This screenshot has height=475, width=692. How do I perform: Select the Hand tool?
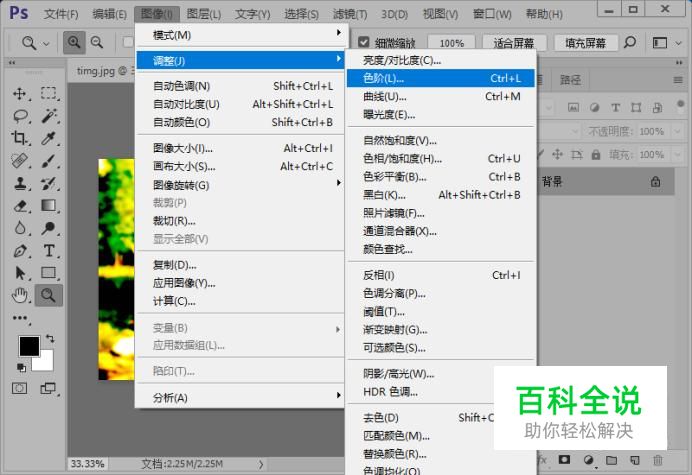[19, 295]
